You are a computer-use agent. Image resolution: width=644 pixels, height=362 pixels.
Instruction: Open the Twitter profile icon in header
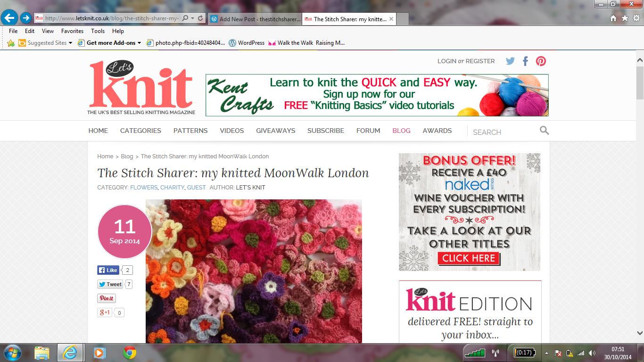tap(510, 61)
